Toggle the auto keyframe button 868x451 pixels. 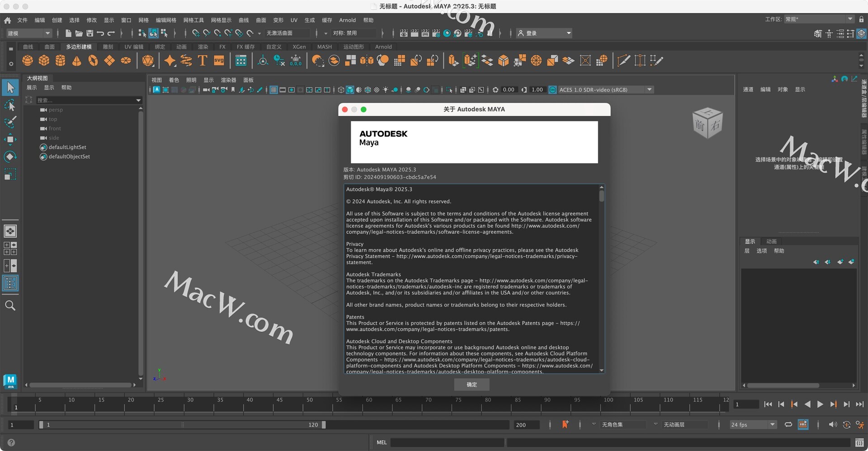pyautogui.click(x=846, y=424)
